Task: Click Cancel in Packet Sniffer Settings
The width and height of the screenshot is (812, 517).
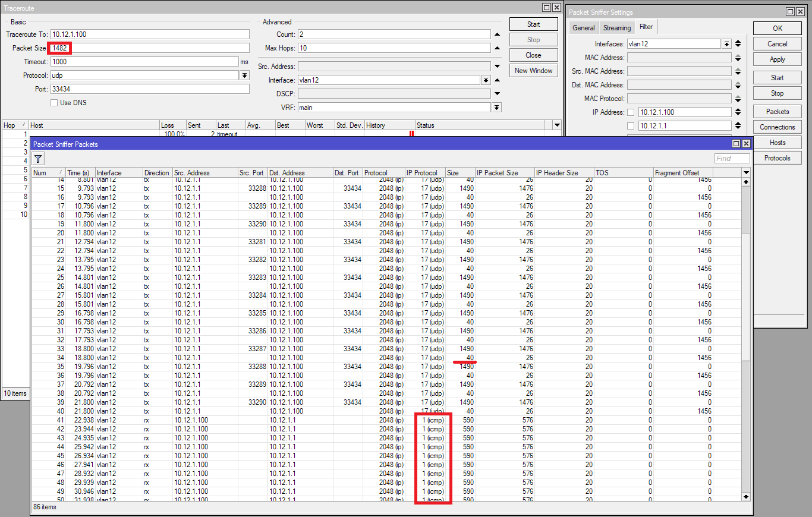Action: [778, 44]
